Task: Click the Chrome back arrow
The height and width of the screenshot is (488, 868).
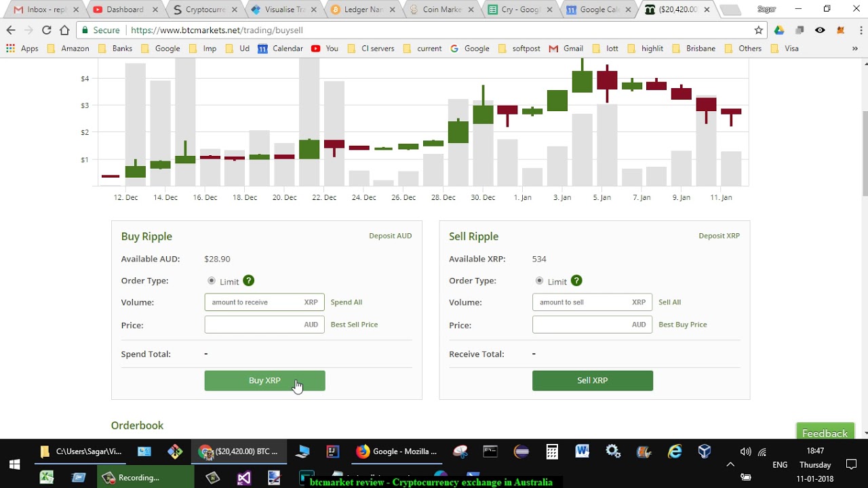Action: pyautogui.click(x=11, y=30)
